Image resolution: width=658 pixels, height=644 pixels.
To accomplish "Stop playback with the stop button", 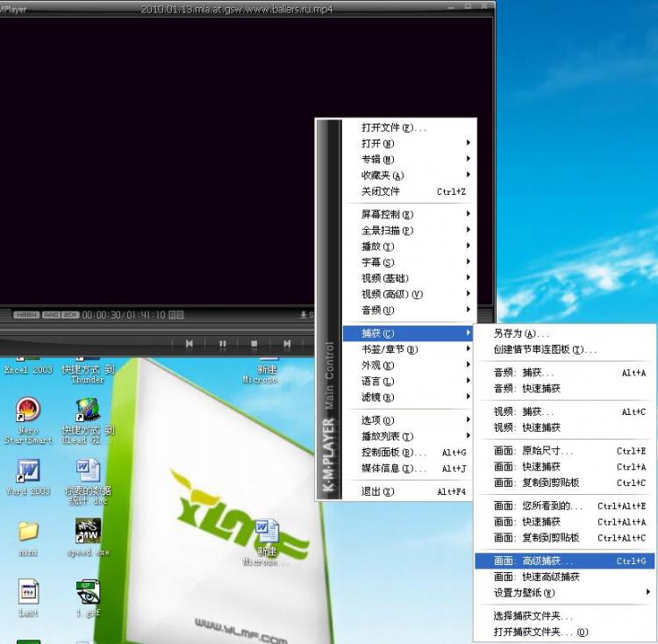I will pos(254,344).
